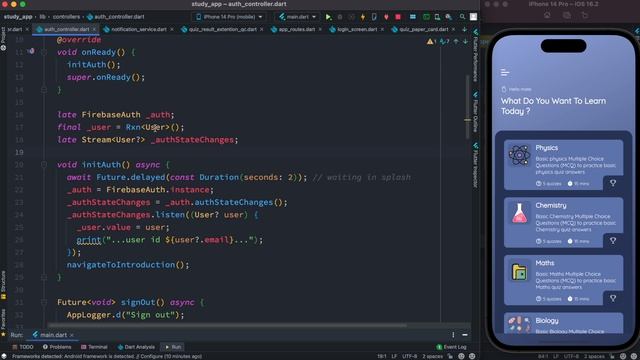
Task: Open Flutter Inspector side panel
Action: [476, 165]
